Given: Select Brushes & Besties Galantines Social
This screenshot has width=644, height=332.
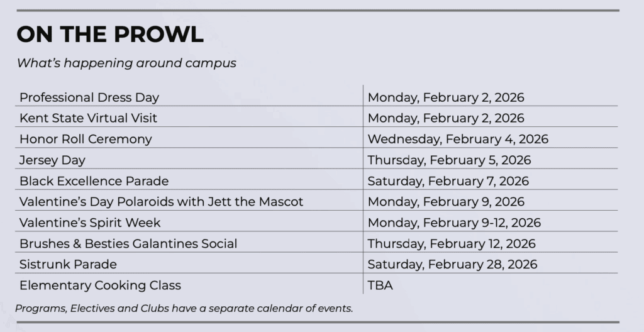Looking at the screenshot, I should (128, 243).
